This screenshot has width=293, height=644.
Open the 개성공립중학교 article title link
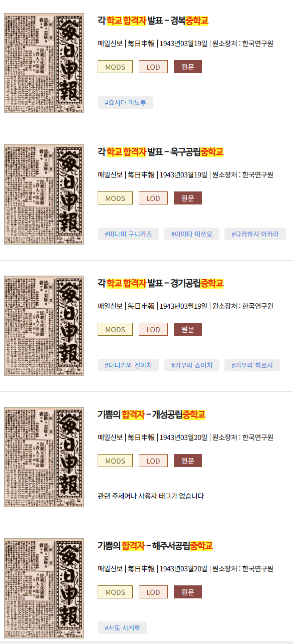(151, 414)
